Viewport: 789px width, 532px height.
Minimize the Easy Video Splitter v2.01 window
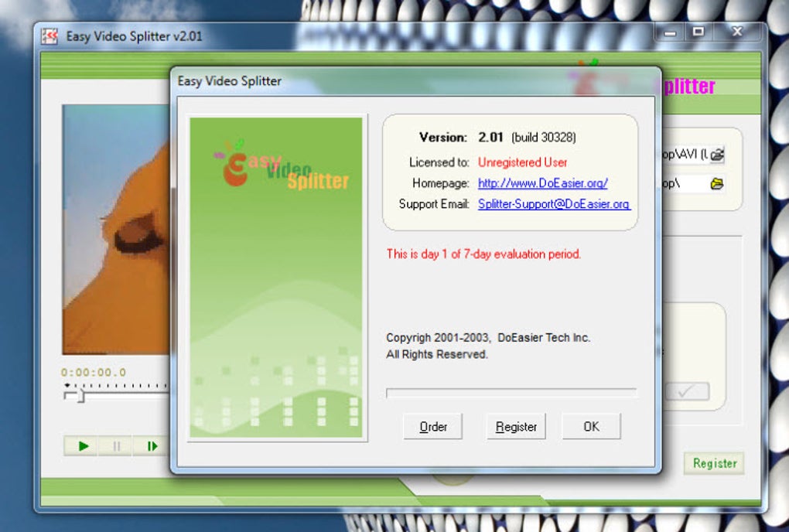coord(670,32)
